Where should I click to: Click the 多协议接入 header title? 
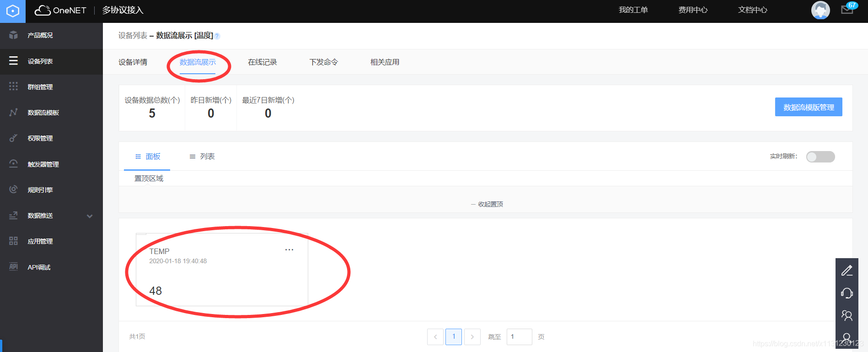(x=123, y=10)
